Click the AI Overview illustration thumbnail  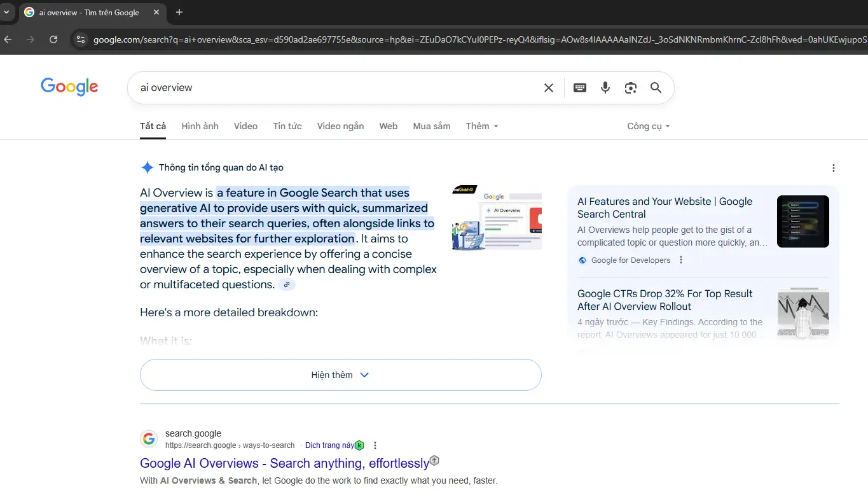tap(497, 218)
